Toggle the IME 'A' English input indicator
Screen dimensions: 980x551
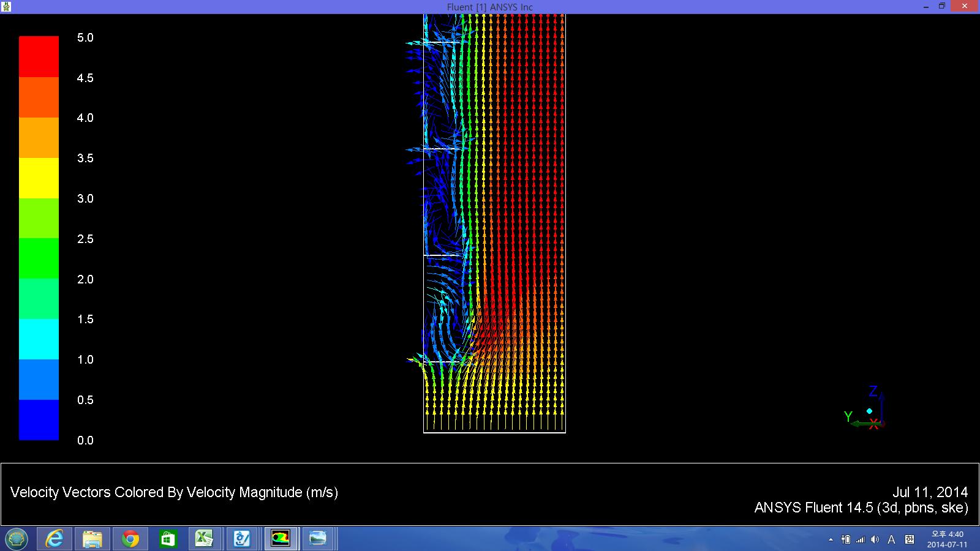892,539
